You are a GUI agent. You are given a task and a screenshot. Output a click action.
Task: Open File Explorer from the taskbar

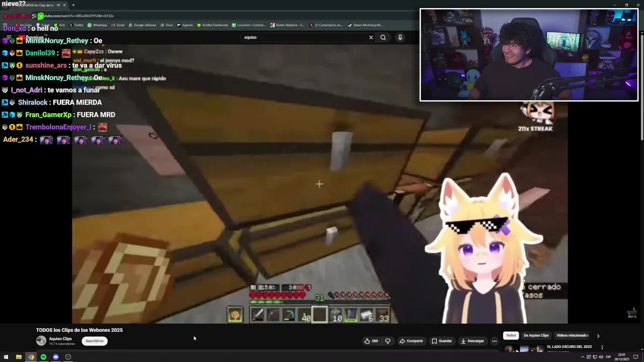coord(19,357)
